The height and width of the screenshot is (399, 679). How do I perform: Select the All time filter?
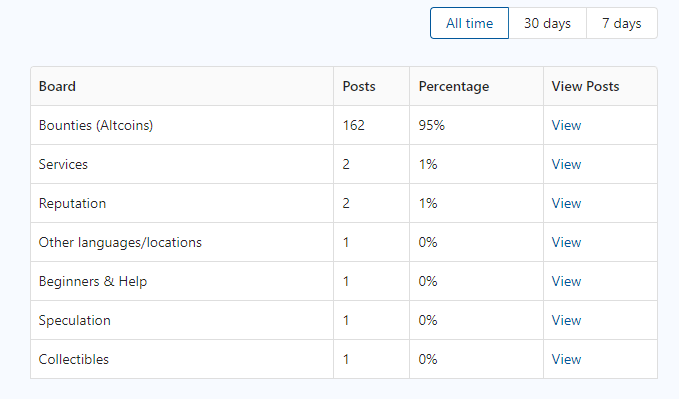click(x=469, y=23)
